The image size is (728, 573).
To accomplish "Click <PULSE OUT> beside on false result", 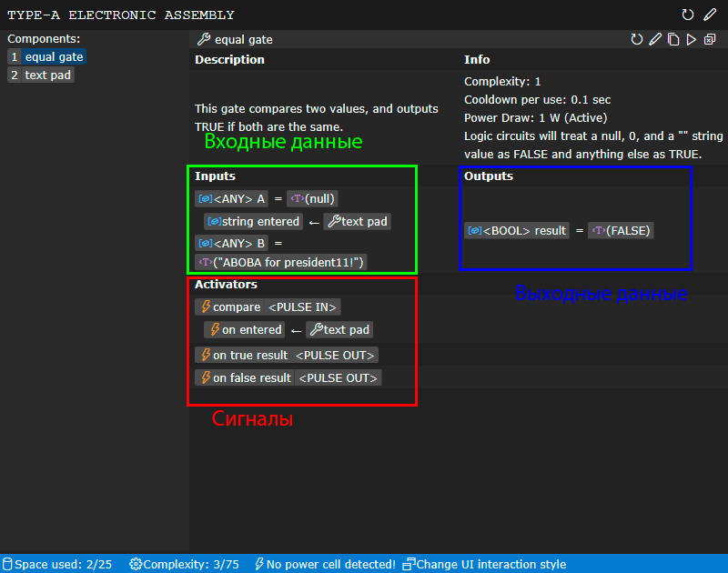I will click(338, 378).
